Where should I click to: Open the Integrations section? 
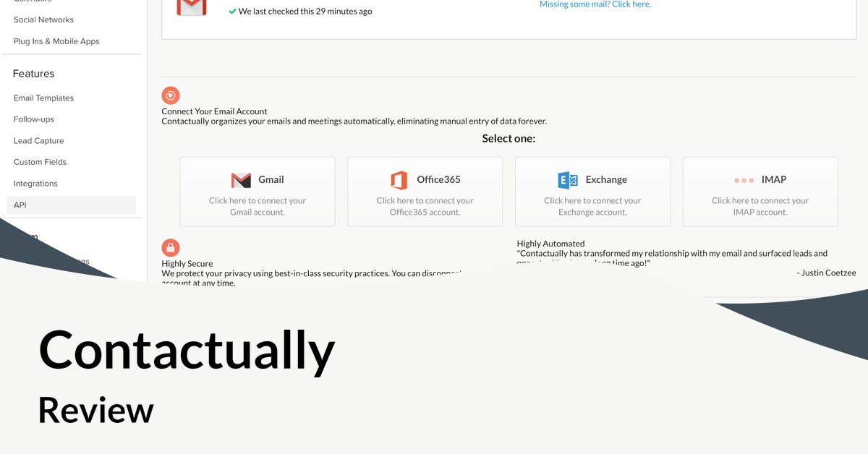click(x=35, y=183)
